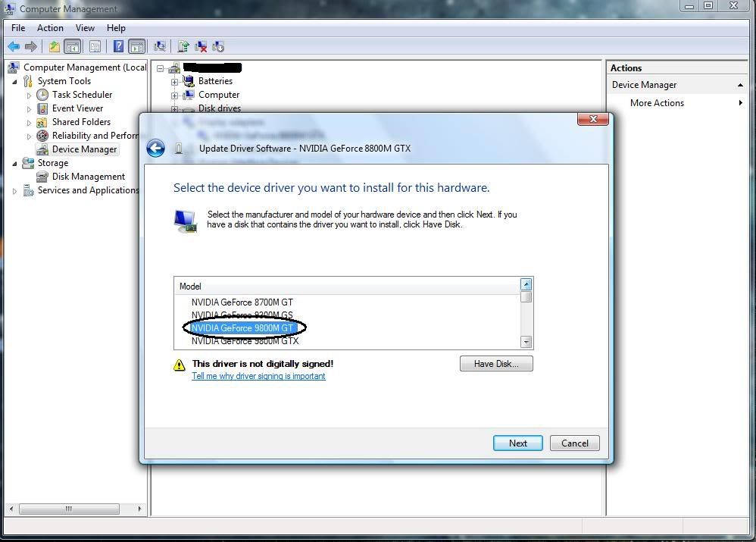Screen dimensions: 756x542
Task: Click the Shared Folders icon in tree
Action: point(42,122)
